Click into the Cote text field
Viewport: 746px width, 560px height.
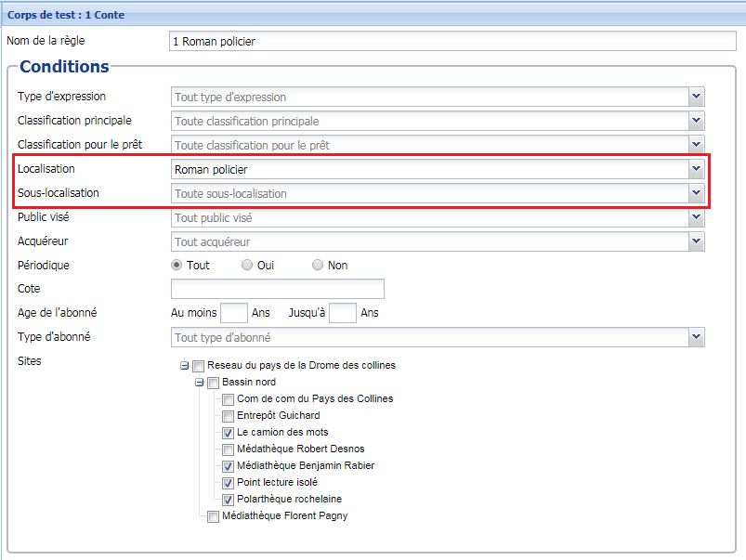tap(278, 289)
